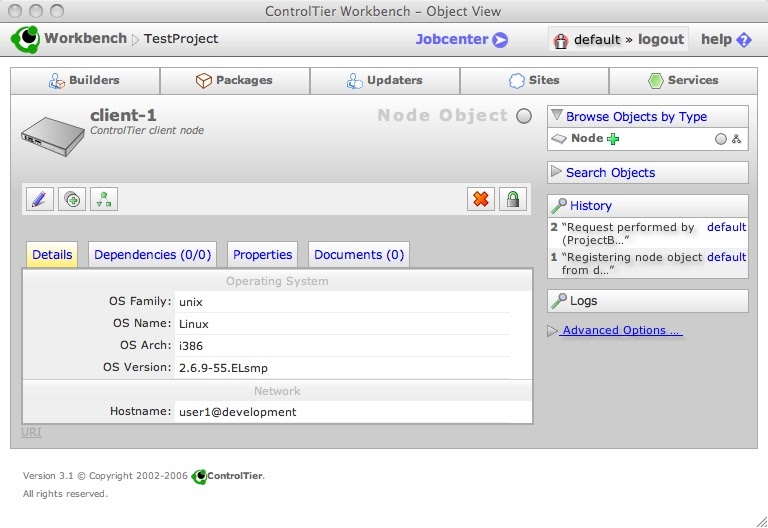
Task: Switch to the Documents (0) tab
Action: 359,255
